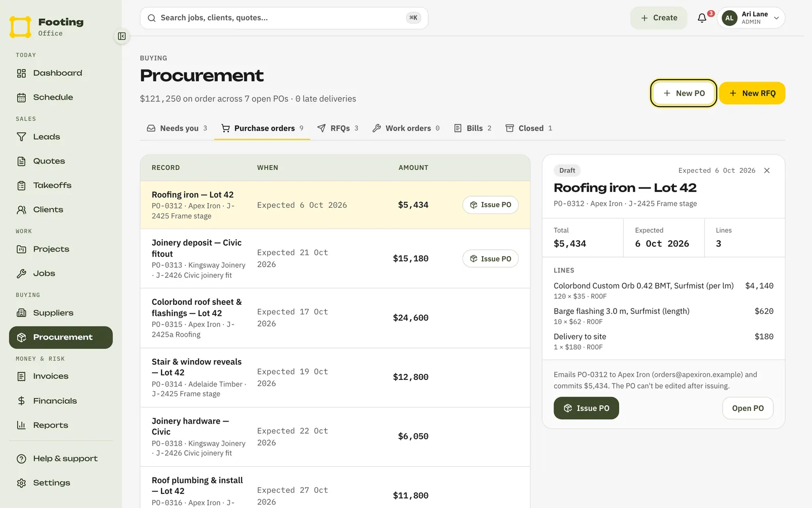Click the New PO button
The image size is (812, 508).
[x=684, y=93]
